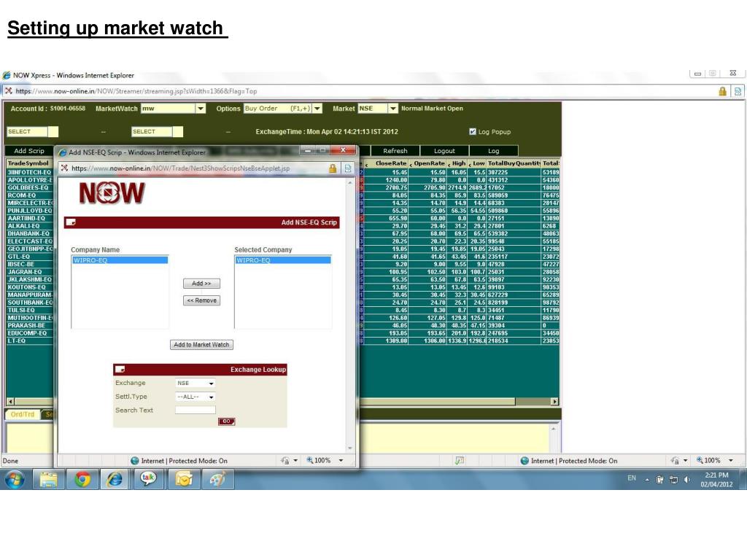Viewport: 747px width, 560px height.
Task: Click NOW logo in popup
Action: pos(112,192)
